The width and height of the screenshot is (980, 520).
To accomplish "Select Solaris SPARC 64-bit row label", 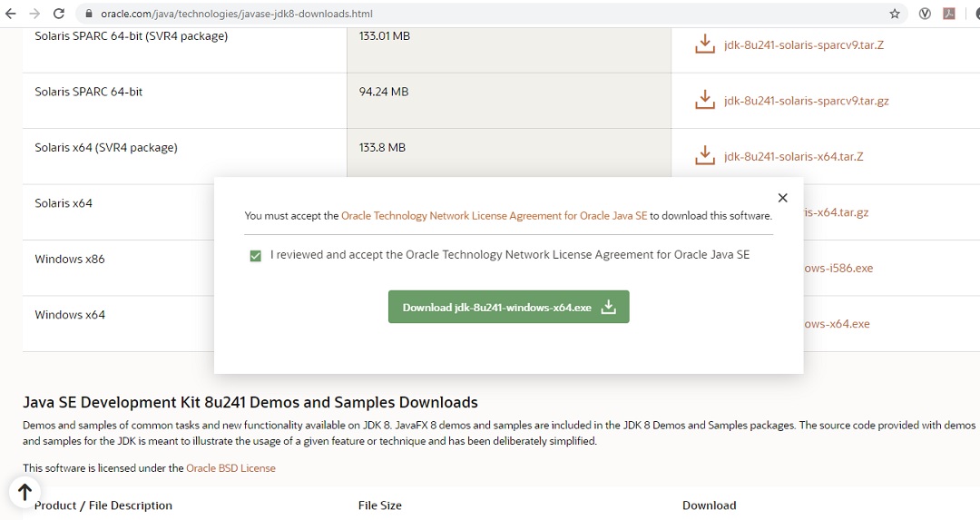I will click(x=89, y=92).
